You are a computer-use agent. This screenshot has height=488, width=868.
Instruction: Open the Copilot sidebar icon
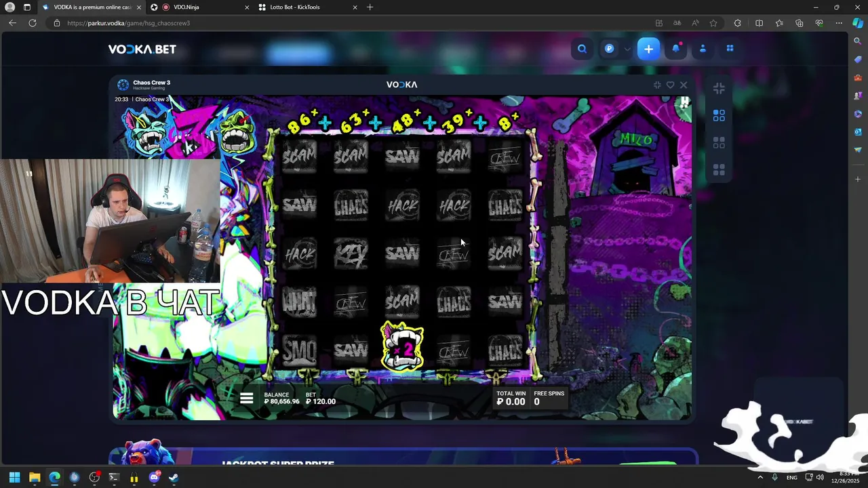(858, 23)
